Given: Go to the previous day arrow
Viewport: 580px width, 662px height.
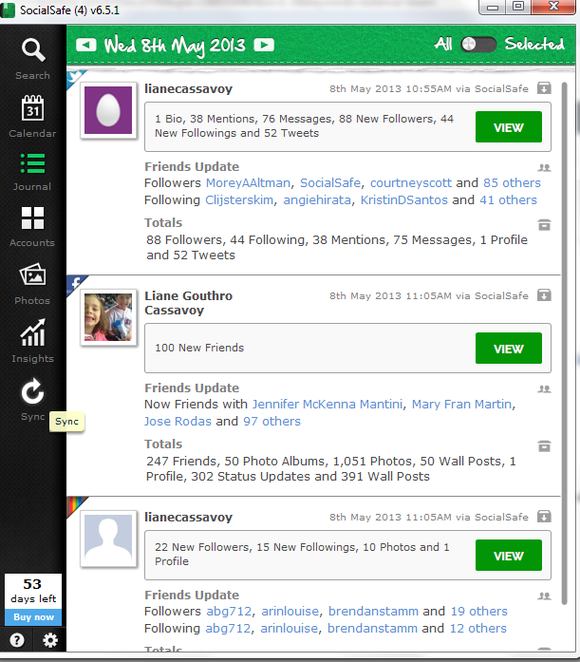Looking at the screenshot, I should pyautogui.click(x=86, y=45).
